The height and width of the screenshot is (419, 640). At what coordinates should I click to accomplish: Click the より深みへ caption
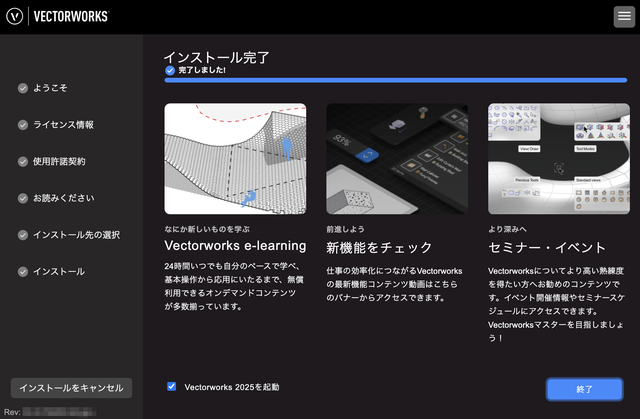point(507,229)
